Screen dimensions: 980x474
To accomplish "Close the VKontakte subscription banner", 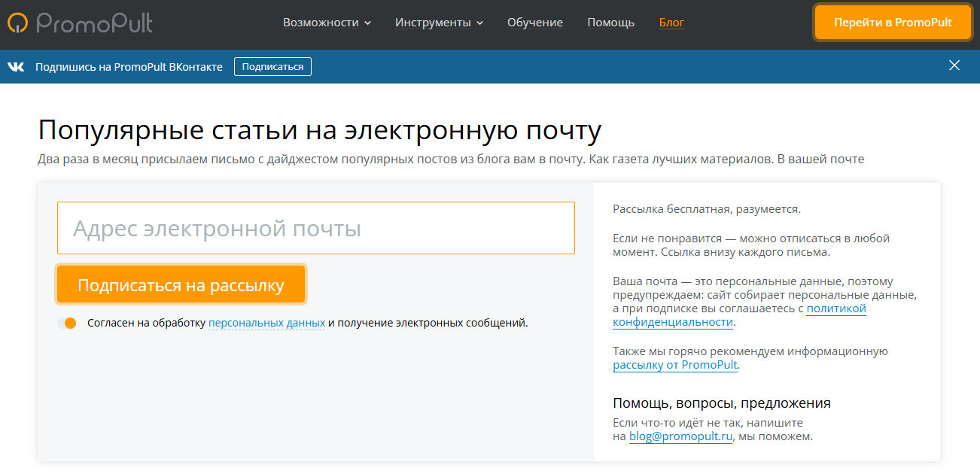I will [x=954, y=65].
